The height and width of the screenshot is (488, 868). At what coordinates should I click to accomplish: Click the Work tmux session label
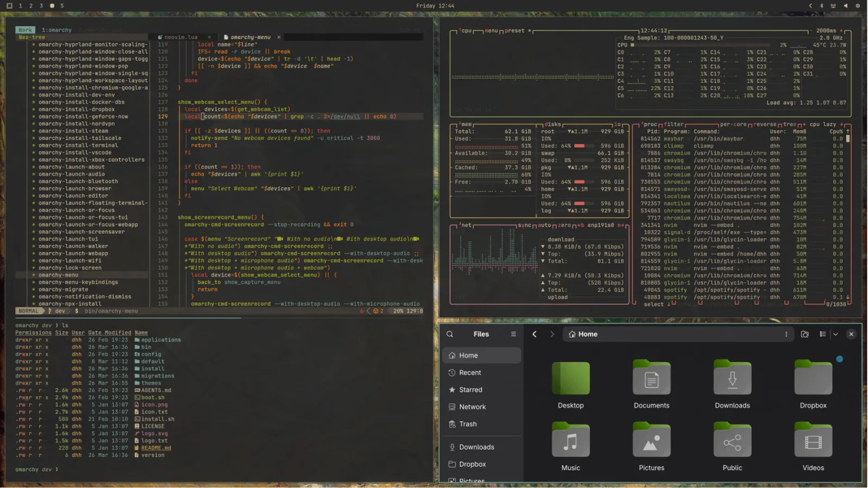click(x=25, y=30)
